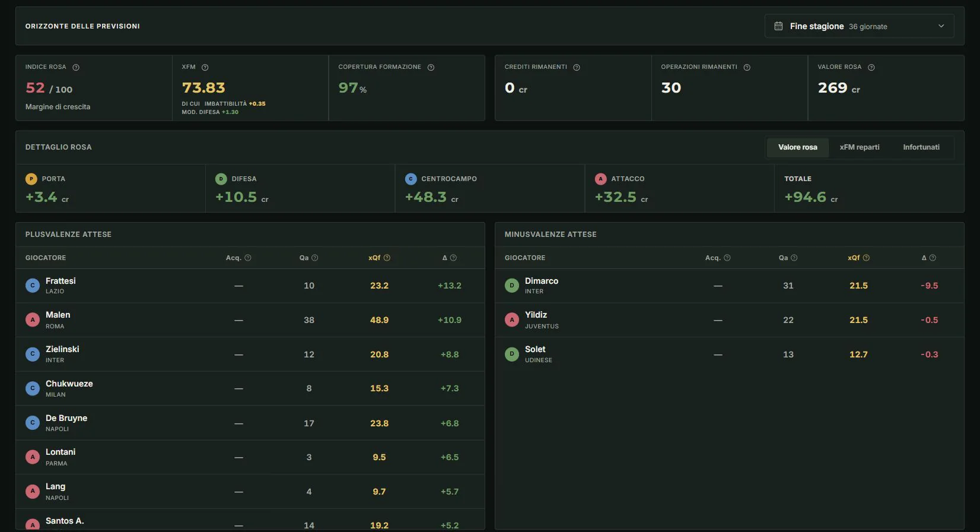Click the help icon next to Indice Rosa
Viewport: 980px width, 532px height.
[x=76, y=68]
